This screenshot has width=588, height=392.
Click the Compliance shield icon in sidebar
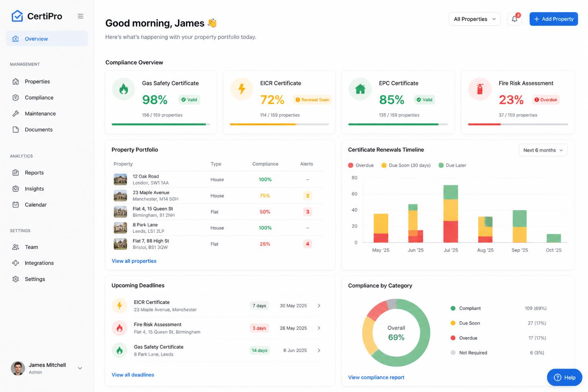point(16,98)
